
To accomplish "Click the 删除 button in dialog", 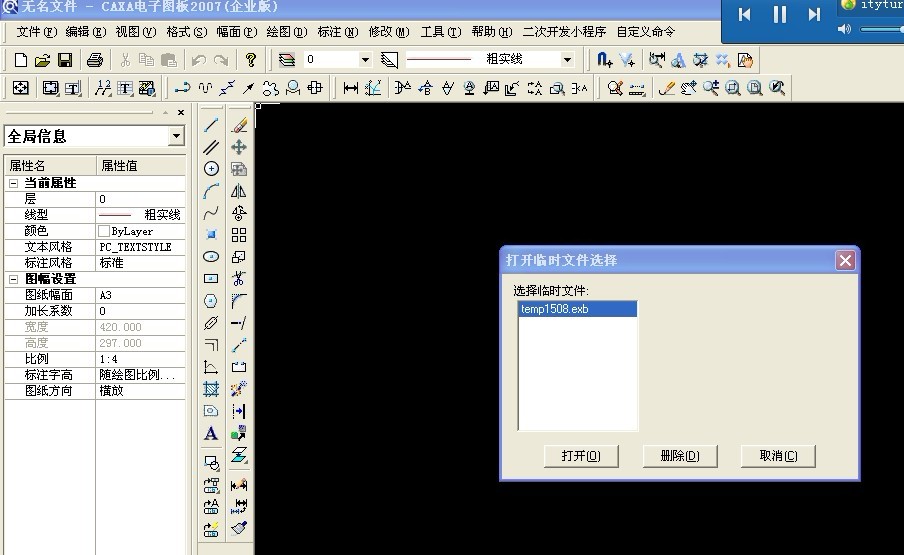I will 680,456.
